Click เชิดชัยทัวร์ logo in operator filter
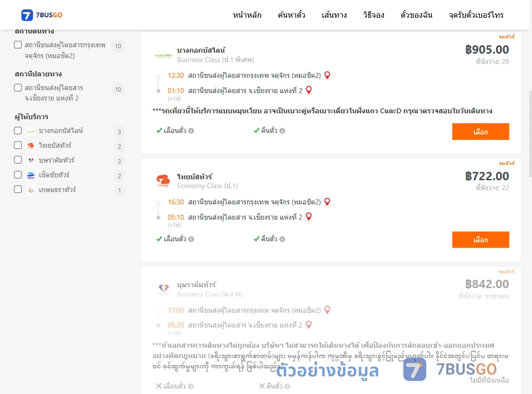Image resolution: width=532 pixels, height=394 pixels. click(x=31, y=175)
